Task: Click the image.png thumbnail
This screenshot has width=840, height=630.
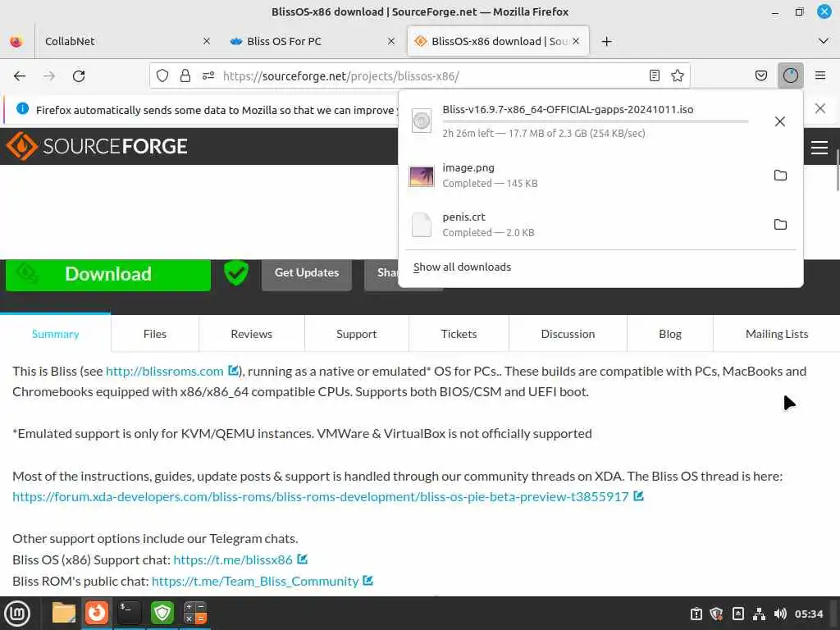Action: coord(421,176)
